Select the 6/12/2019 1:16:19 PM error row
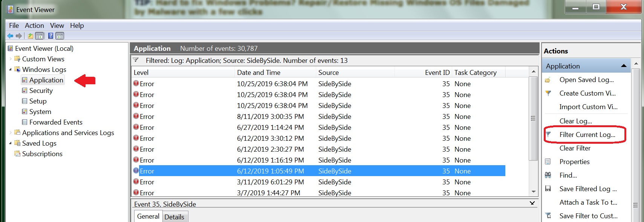644x222 pixels. 319,160
